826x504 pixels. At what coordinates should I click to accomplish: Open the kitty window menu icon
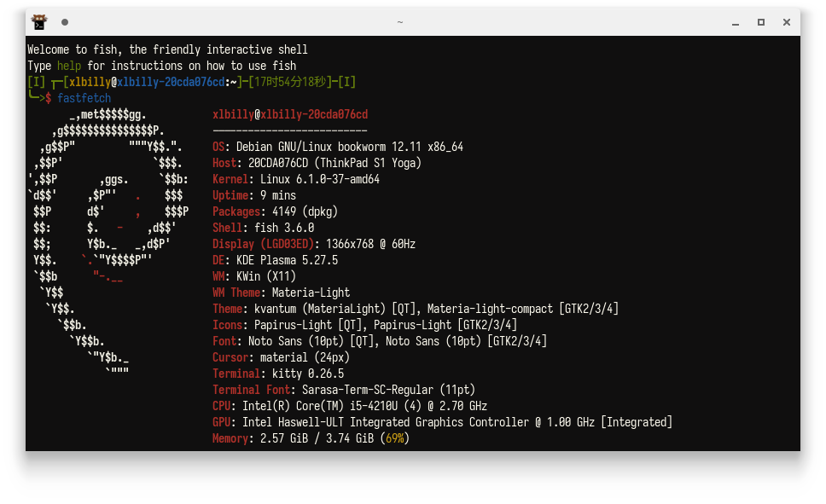tap(39, 22)
